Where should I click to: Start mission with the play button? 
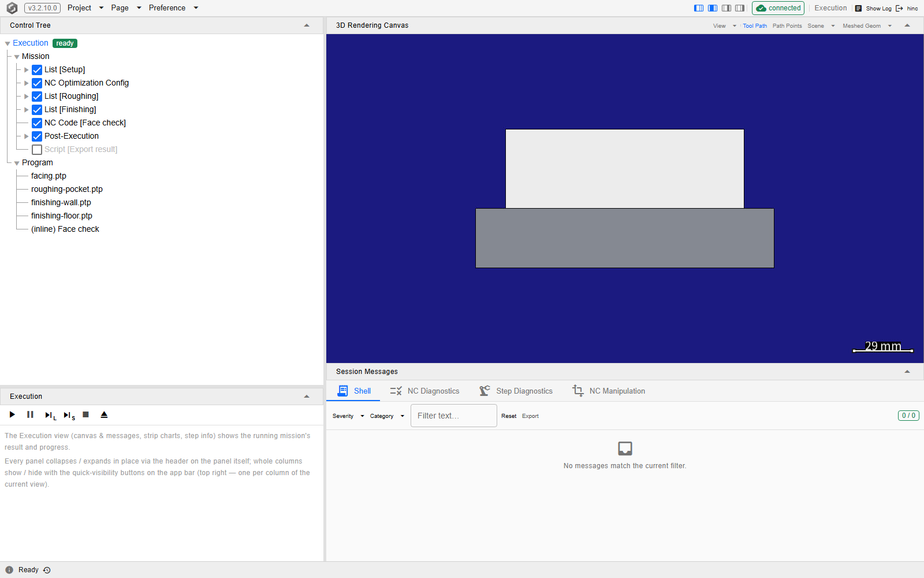(12, 414)
